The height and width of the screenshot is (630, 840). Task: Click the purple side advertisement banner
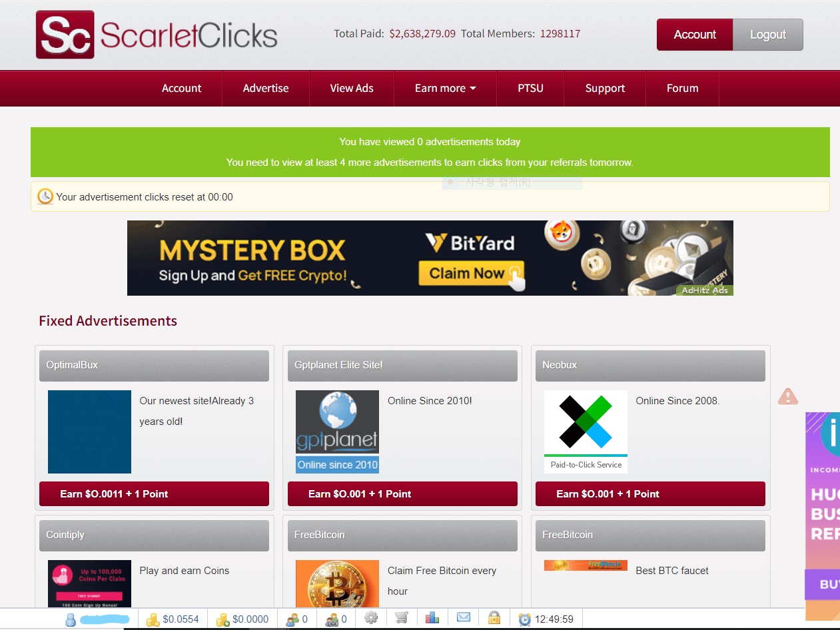click(x=823, y=516)
